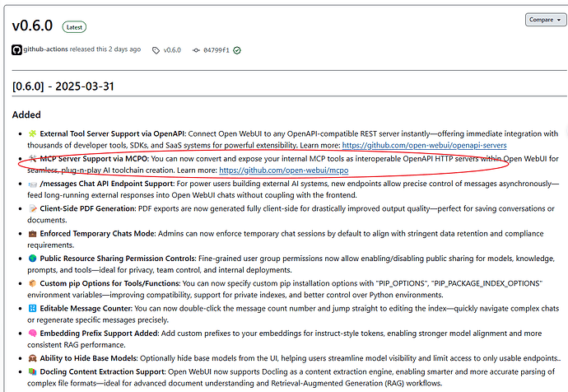Click 'released this 2 days ago' text
Image resolution: width=568 pixels, height=392 pixels.
[x=105, y=49]
